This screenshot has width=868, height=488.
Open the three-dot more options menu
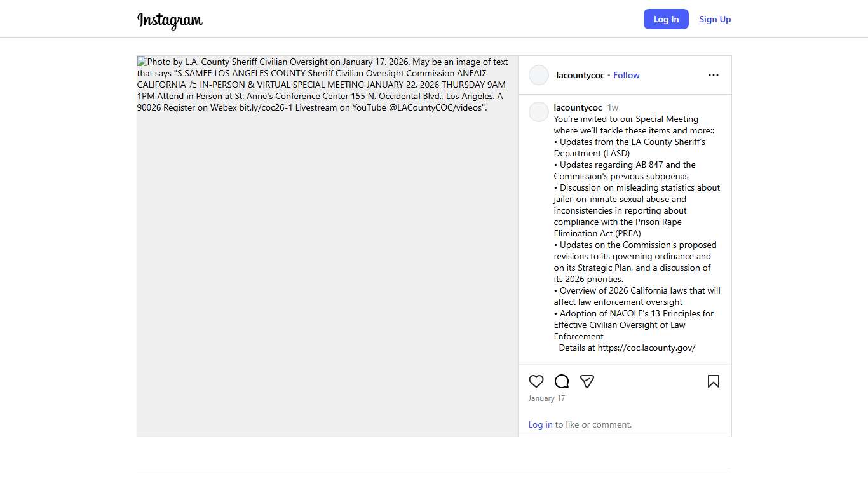(714, 75)
